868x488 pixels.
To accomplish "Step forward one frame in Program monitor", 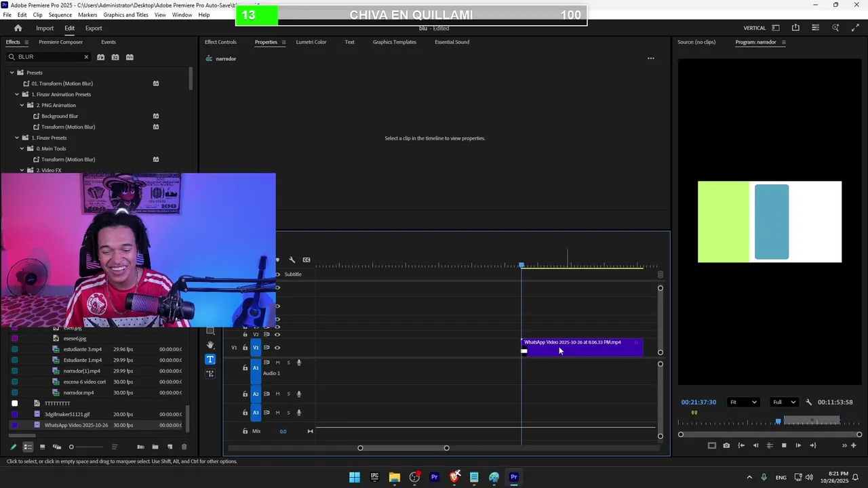I will (x=798, y=445).
